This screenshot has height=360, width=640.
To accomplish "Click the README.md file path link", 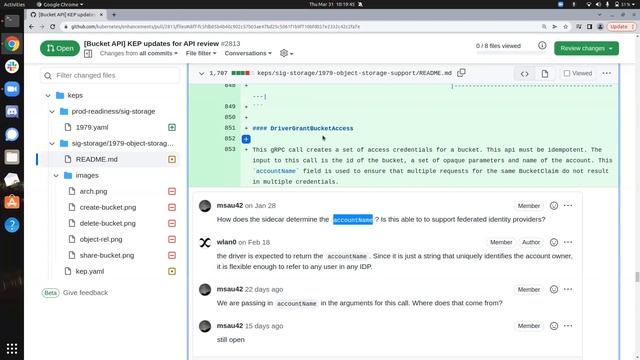I will point(354,73).
